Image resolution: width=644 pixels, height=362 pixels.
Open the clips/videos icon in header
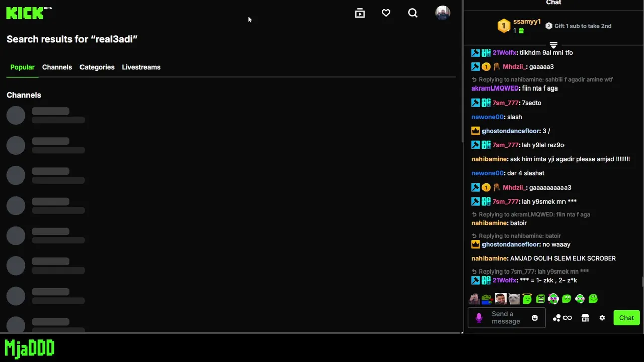pyautogui.click(x=360, y=13)
